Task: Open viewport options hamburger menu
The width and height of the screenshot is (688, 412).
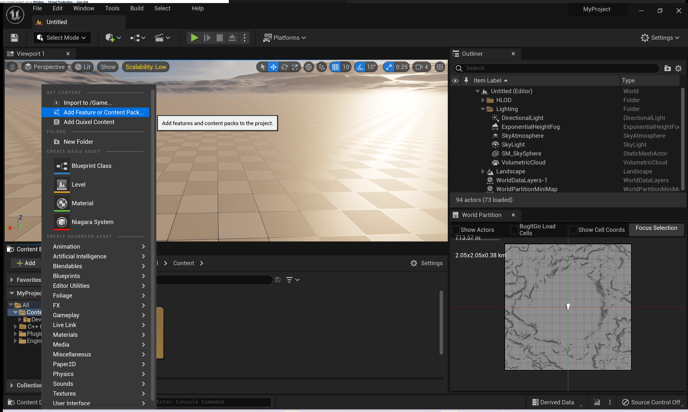Action: pos(12,67)
